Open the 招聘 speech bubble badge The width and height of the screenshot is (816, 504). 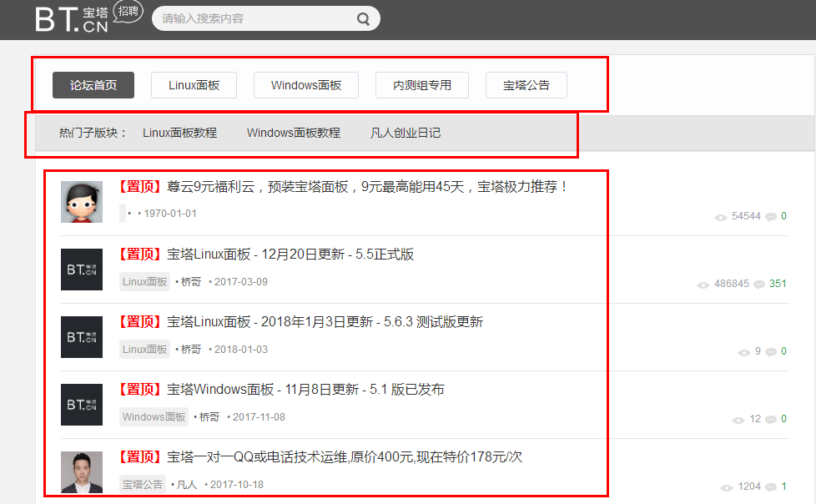coord(128,12)
